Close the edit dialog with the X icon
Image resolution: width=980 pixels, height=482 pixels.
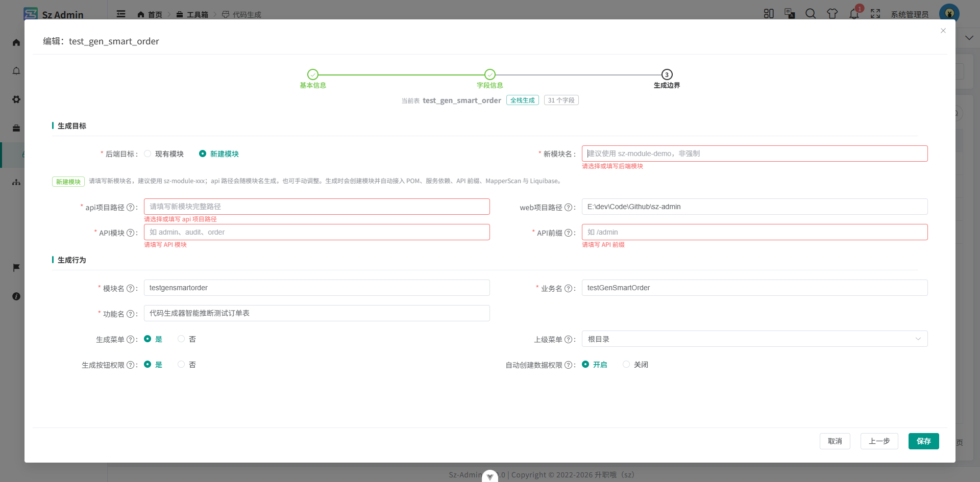[x=943, y=31]
